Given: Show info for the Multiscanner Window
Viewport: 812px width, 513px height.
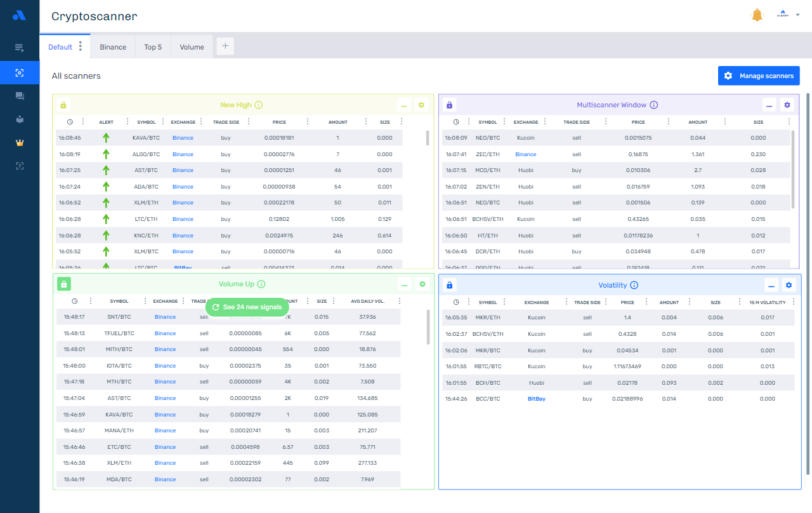Looking at the screenshot, I should click(x=654, y=105).
